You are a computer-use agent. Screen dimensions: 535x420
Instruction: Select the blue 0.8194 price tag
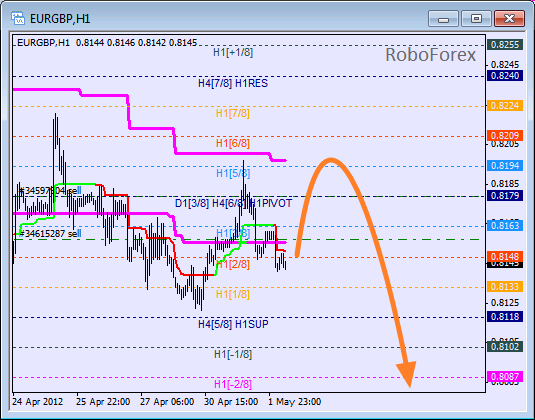click(x=505, y=166)
